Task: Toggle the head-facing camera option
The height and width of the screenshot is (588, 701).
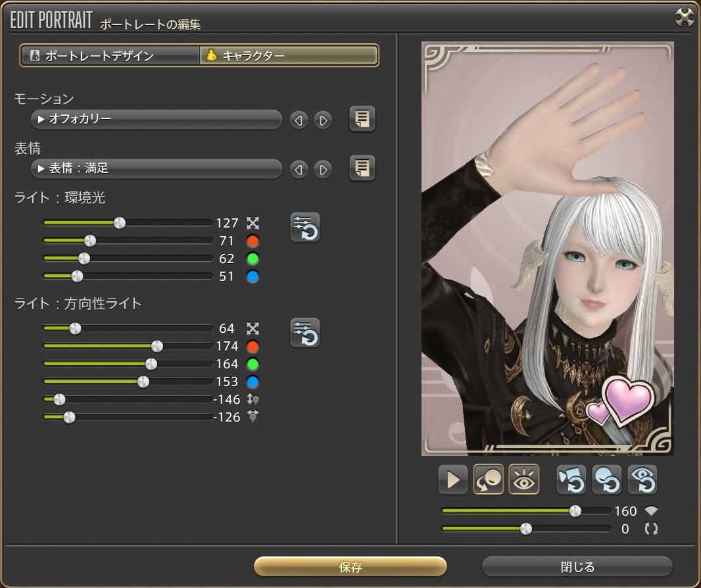Action: [x=488, y=479]
